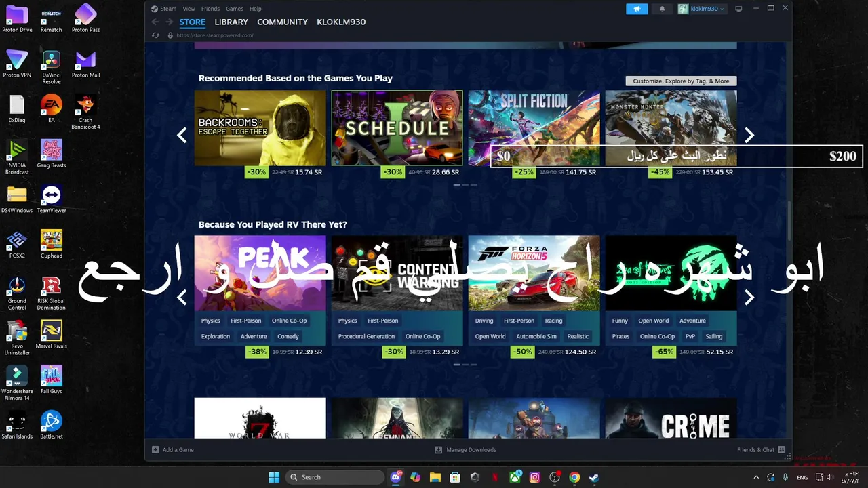Screen dimensions: 868x488
Task: Open the Steam notifications bell
Action: 662,9
